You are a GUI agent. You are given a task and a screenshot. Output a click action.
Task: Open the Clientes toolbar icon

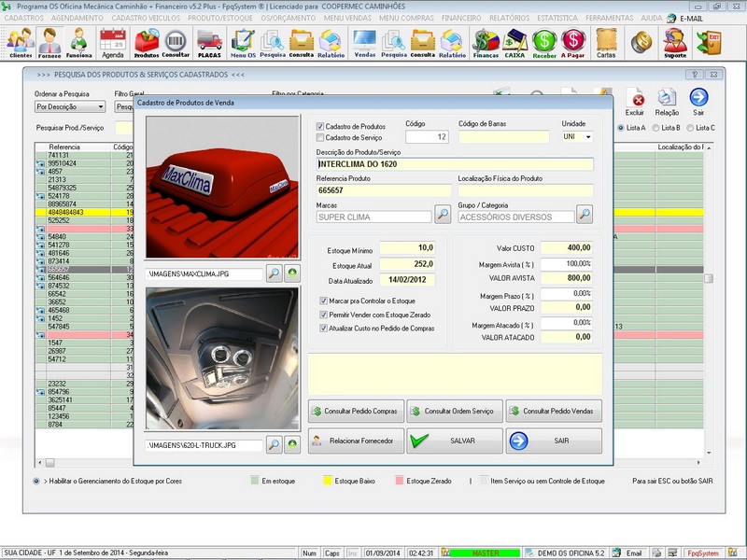[x=20, y=42]
